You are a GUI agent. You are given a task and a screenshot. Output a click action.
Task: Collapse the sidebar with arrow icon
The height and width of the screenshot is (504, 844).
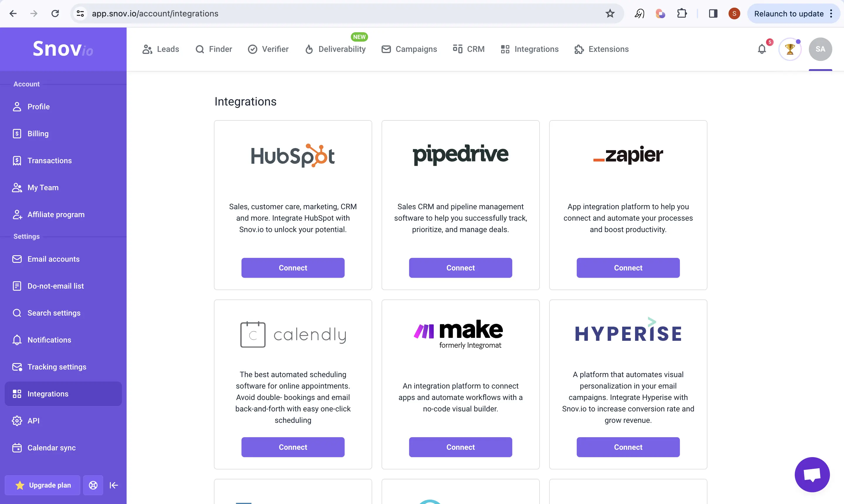coord(114,485)
